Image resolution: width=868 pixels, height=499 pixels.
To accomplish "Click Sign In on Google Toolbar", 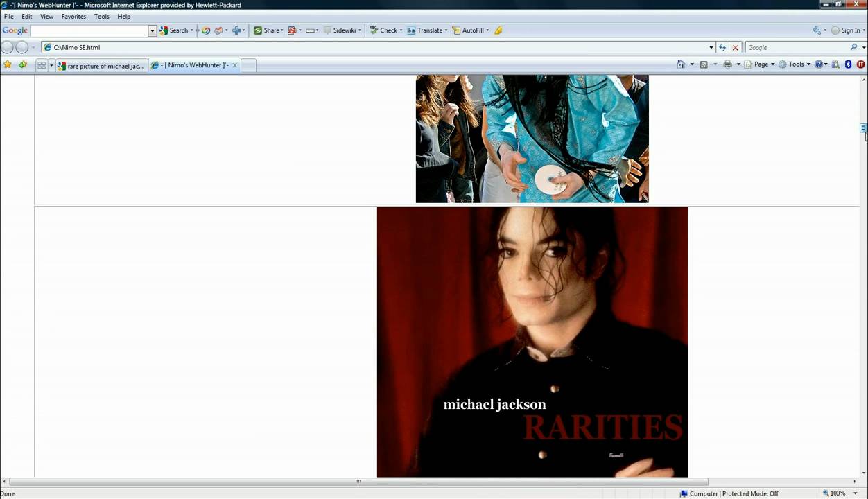I will coord(846,30).
